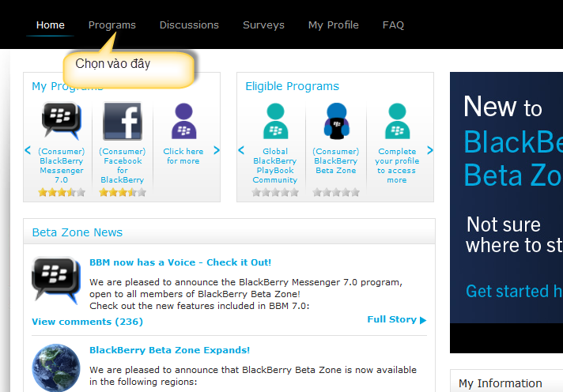Open 'Global BlackBerry PlayBook Community' text link
Viewport: 563px width, 392px height.
tap(275, 165)
